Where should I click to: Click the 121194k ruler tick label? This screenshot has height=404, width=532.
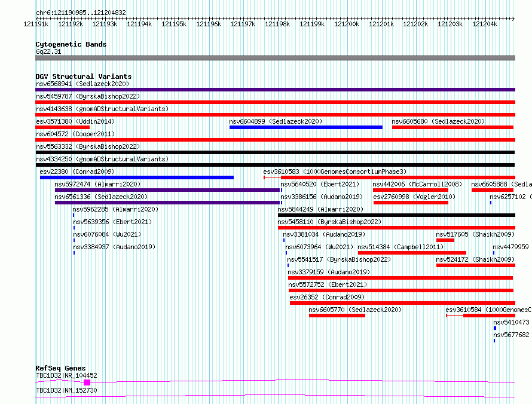coord(139,24)
